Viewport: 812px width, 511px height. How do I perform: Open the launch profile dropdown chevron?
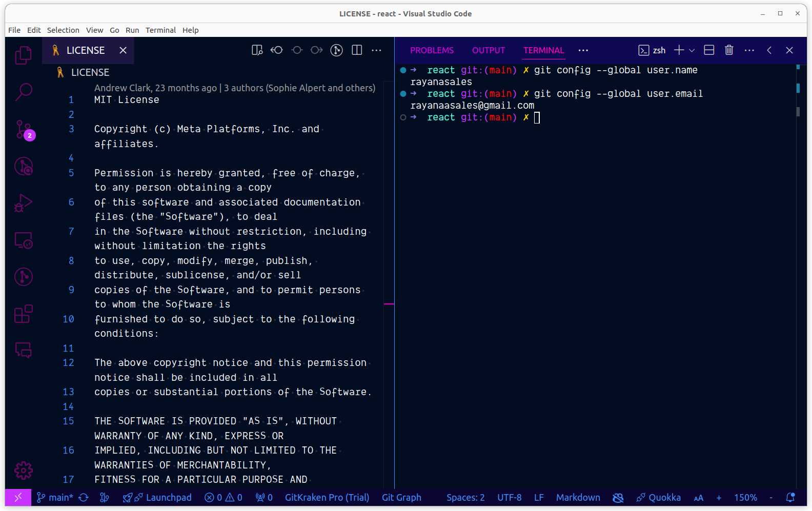pos(692,50)
